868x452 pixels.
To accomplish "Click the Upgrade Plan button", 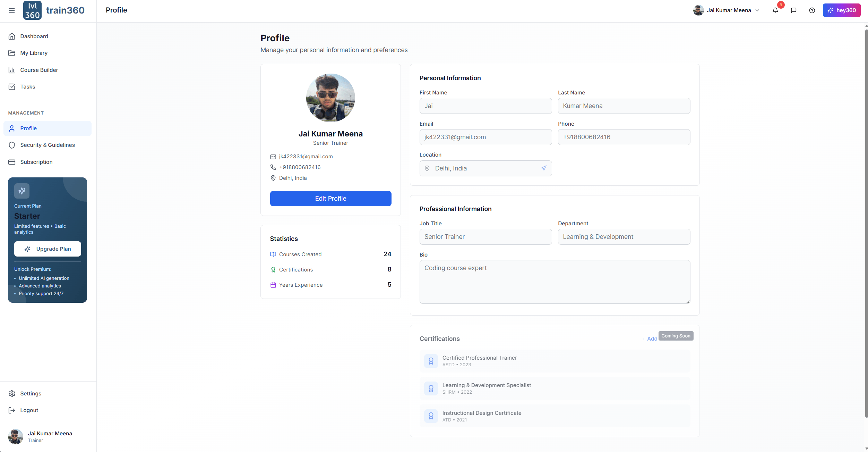I will 48,249.
